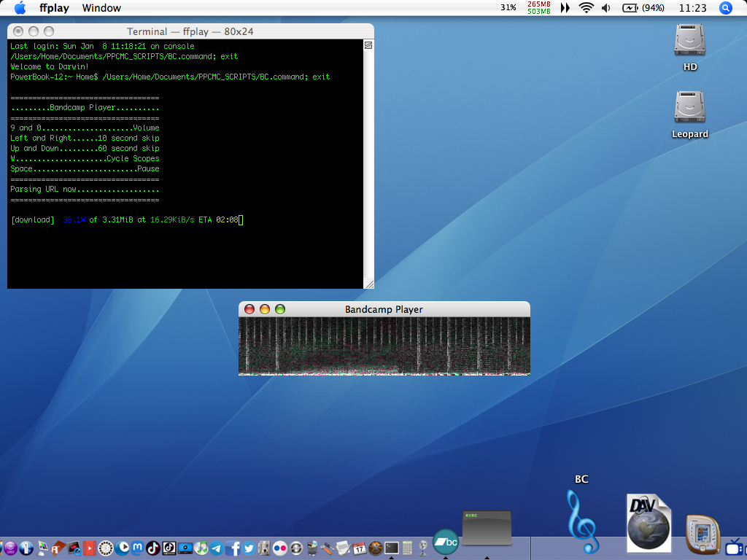This screenshot has width=747, height=560.
Task: Close the Bandcamp Player window
Action: tap(249, 309)
